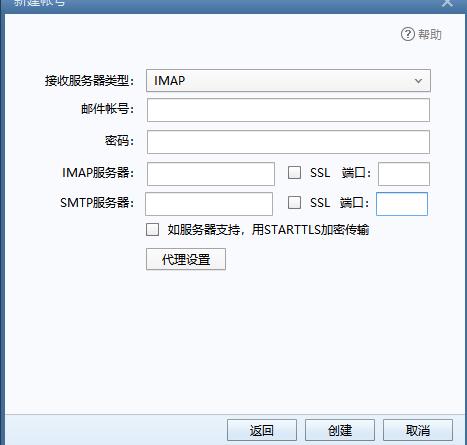467x445 pixels.
Task: Focus the 密码 password field
Action: coord(288,142)
